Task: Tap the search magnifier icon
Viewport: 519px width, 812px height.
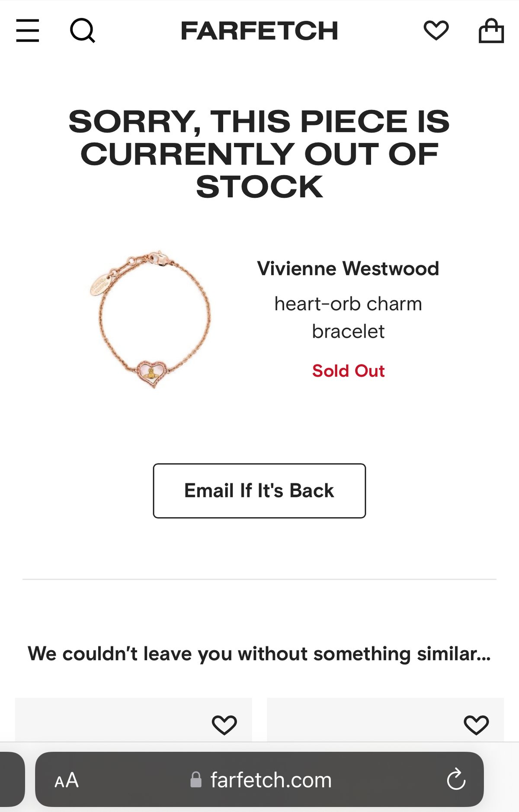Action: point(82,30)
